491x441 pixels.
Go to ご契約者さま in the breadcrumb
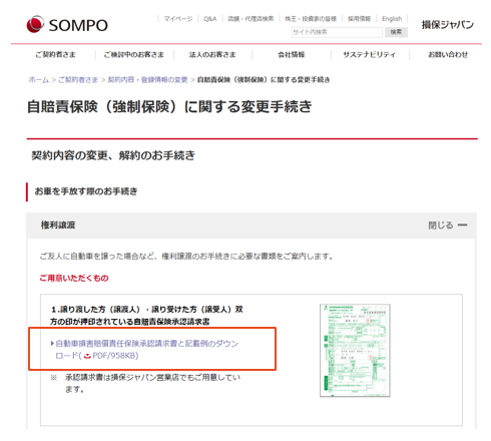(78, 80)
